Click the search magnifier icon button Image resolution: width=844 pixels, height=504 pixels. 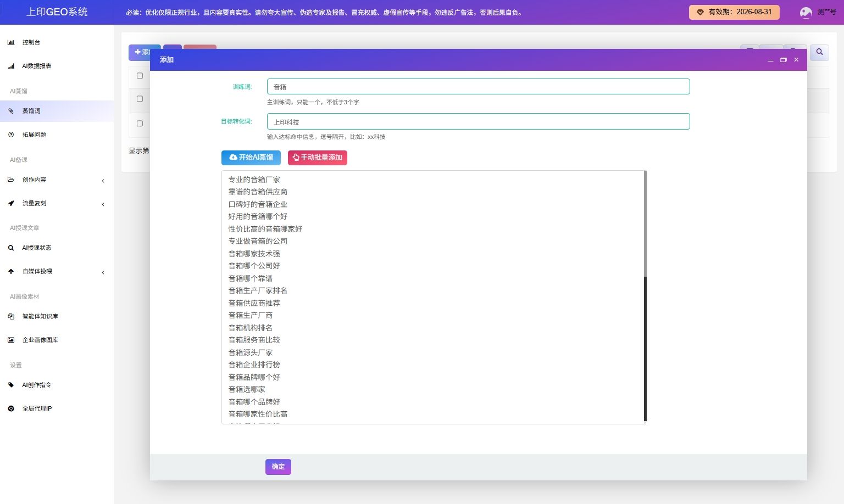tap(819, 52)
